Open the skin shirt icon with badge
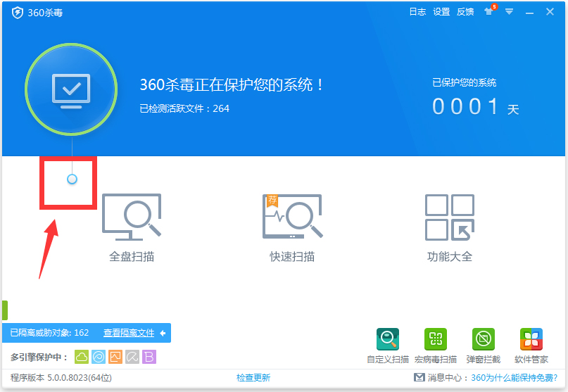This screenshot has height=392, width=568. point(488,12)
